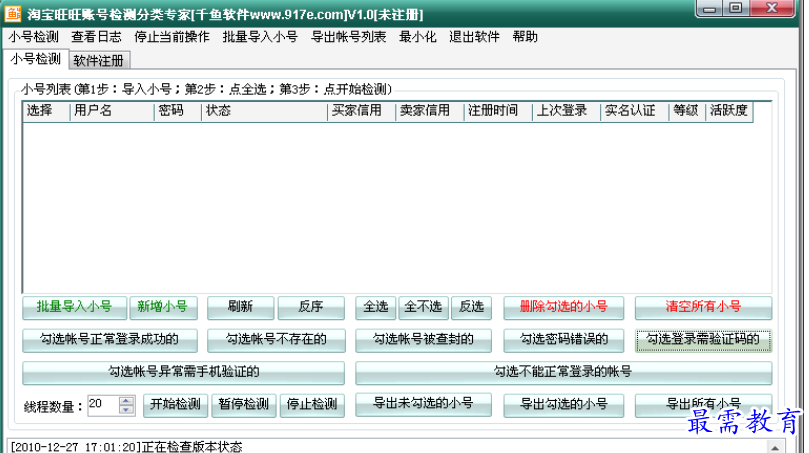
Task: Click the 停止检测 button
Action: [x=312, y=405]
